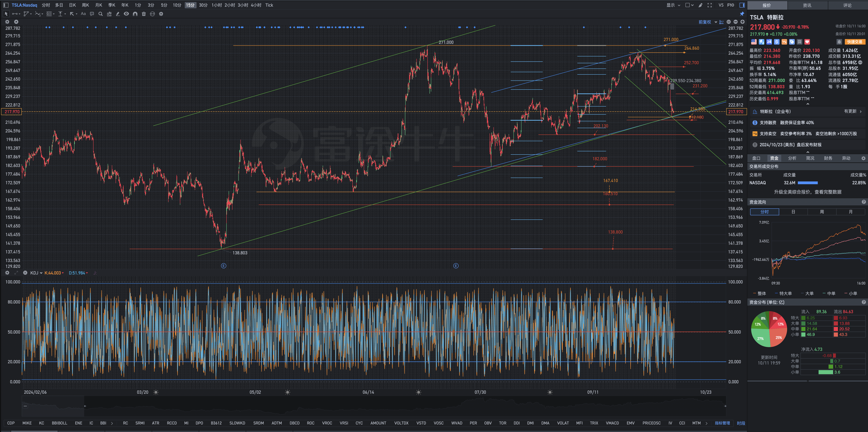This screenshot has width=868, height=432.
Task: Click the E event marker near 07/30
Action: (456, 266)
